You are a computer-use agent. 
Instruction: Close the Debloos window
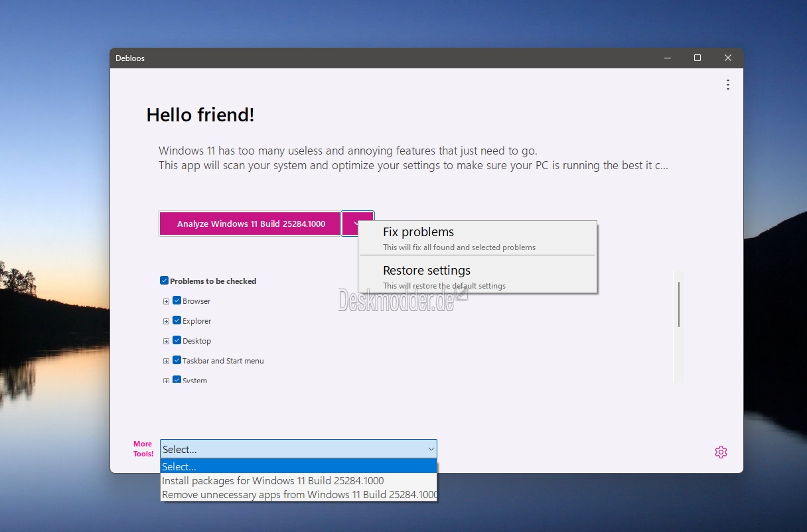[728, 58]
